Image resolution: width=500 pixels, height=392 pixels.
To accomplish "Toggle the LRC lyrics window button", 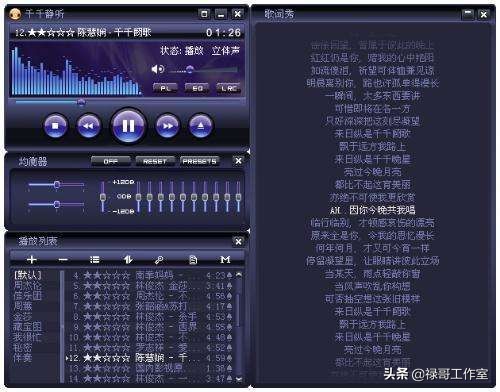I will pyautogui.click(x=229, y=88).
